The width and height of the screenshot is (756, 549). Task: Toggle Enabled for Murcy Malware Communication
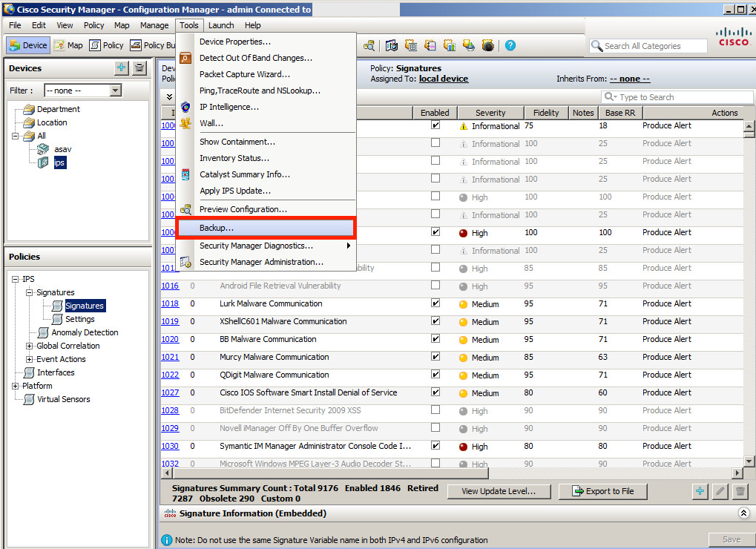(435, 357)
